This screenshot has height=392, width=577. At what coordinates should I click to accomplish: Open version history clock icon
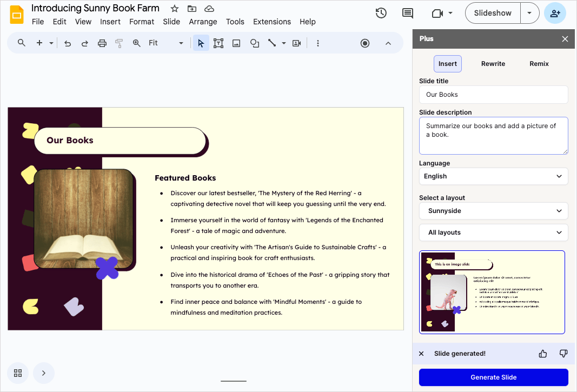click(381, 13)
